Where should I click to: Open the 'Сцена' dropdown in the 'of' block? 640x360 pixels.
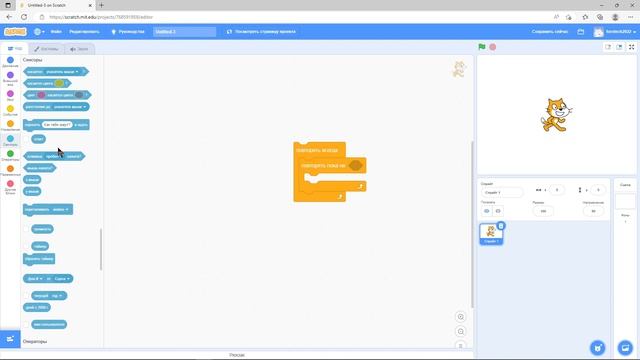[x=62, y=279]
